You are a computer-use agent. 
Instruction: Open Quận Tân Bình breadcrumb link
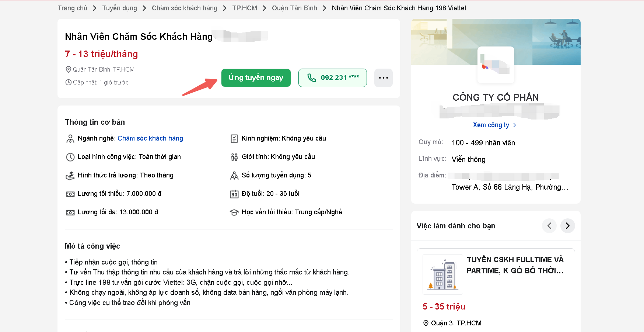click(x=294, y=8)
